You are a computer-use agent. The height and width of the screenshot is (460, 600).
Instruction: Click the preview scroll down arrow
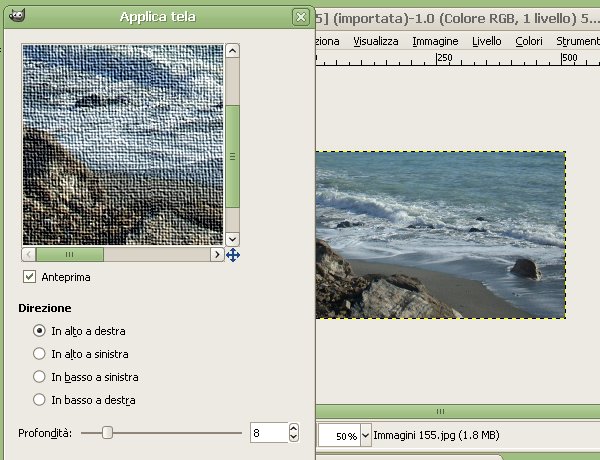[x=232, y=239]
